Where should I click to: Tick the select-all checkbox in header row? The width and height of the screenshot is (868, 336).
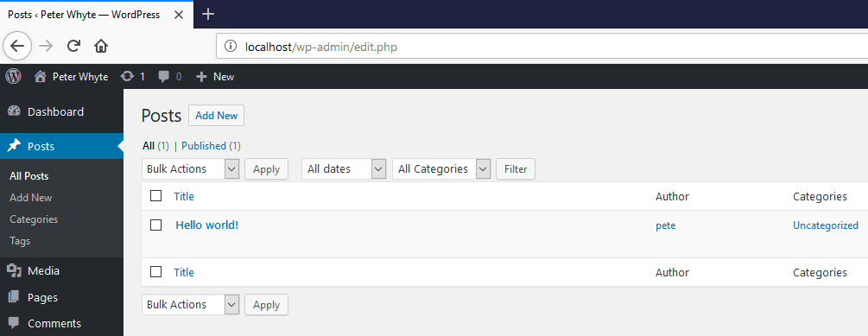(x=156, y=195)
